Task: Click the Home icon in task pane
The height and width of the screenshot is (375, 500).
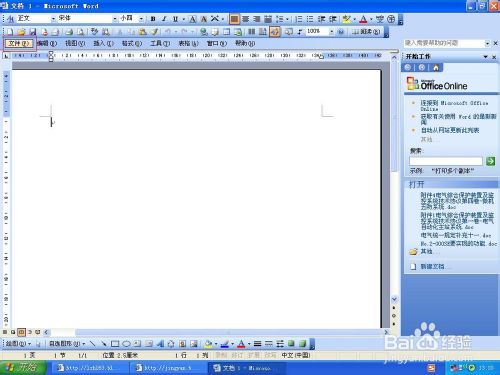Action: (436, 68)
